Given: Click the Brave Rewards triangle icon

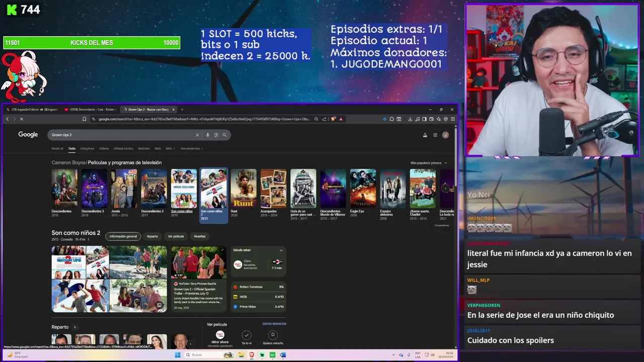Looking at the screenshot, I should click(x=341, y=119).
